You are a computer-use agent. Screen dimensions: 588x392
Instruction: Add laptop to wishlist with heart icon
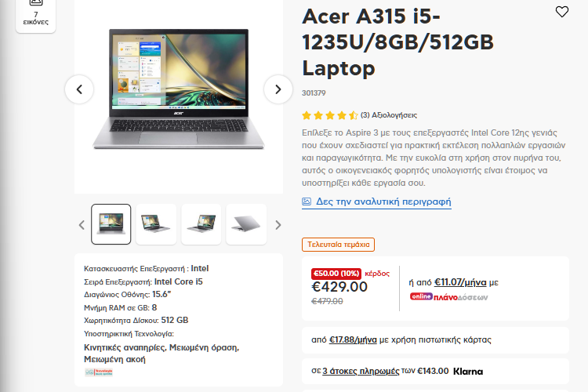[561, 12]
